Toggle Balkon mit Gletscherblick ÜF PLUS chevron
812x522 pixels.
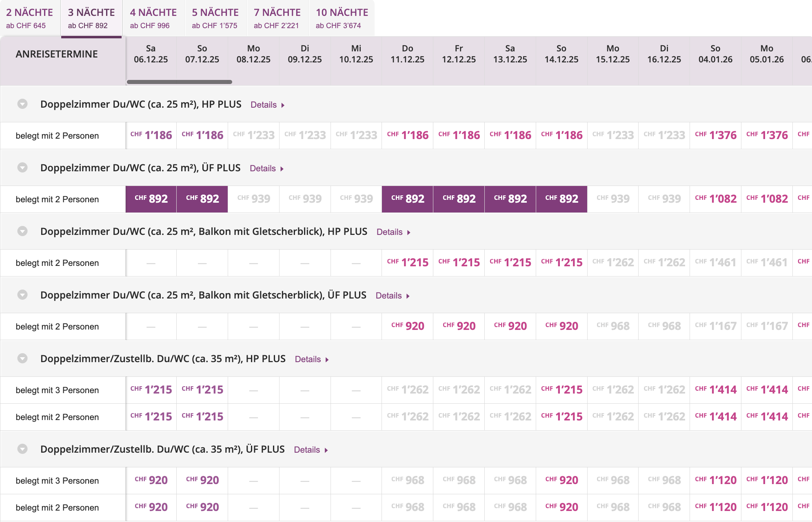(22, 295)
